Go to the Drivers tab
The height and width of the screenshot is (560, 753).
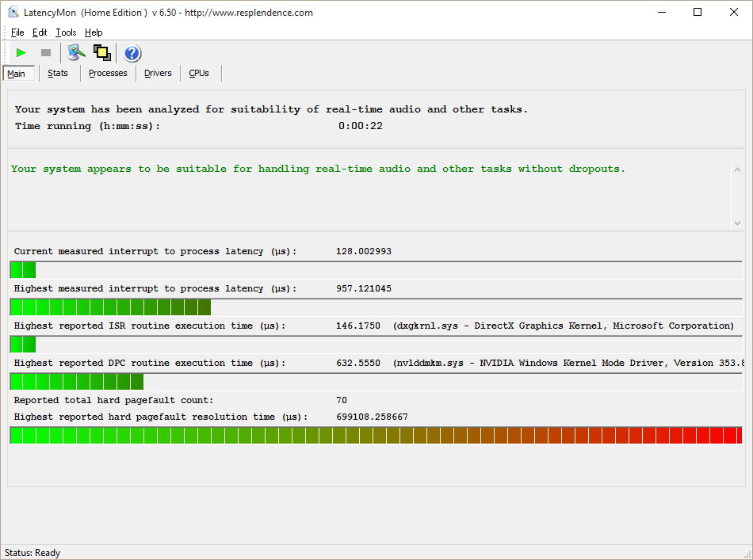(158, 73)
